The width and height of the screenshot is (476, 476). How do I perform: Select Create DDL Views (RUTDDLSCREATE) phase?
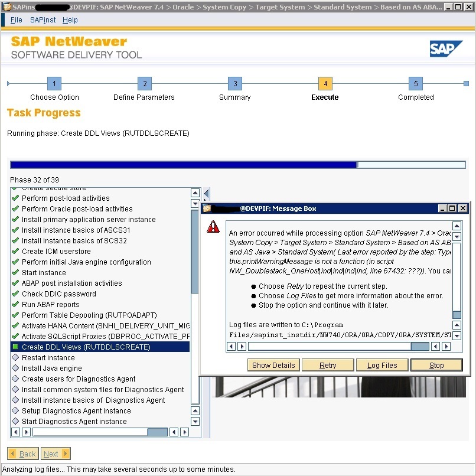pyautogui.click(x=100, y=347)
